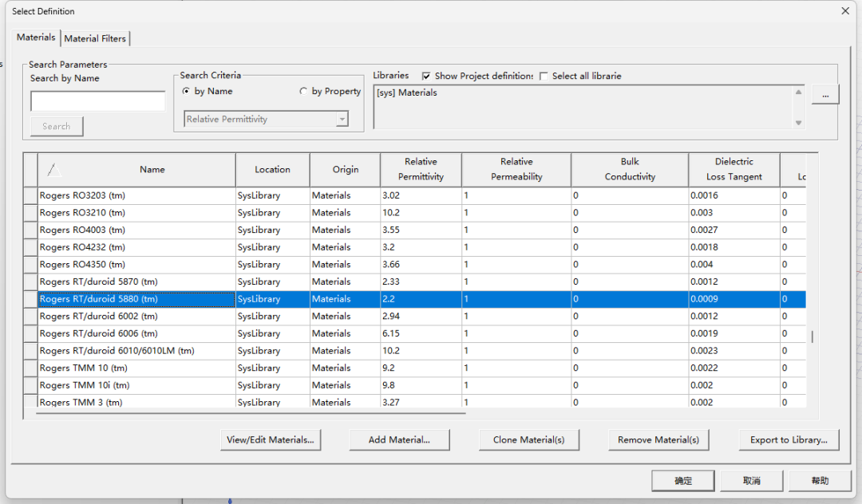Click the Relative Permeability column header
This screenshot has width=862, height=504.
pos(516,170)
